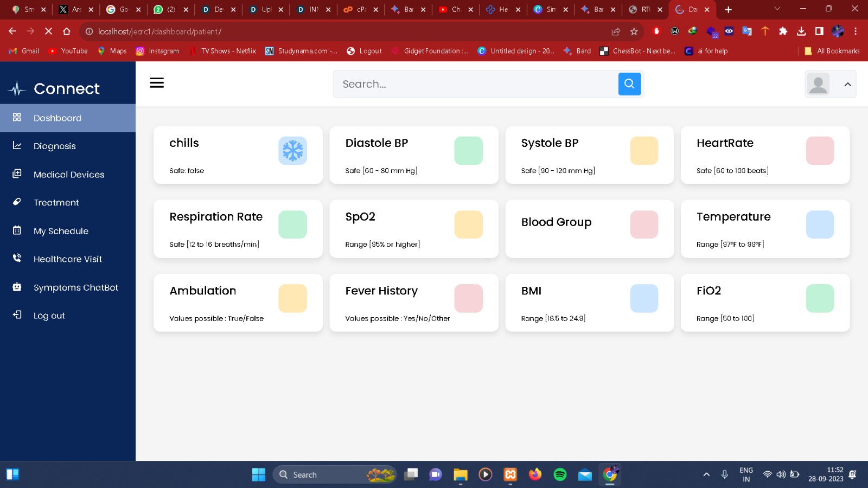The width and height of the screenshot is (868, 488).
Task: Click the FiO2 card title
Action: (x=709, y=291)
